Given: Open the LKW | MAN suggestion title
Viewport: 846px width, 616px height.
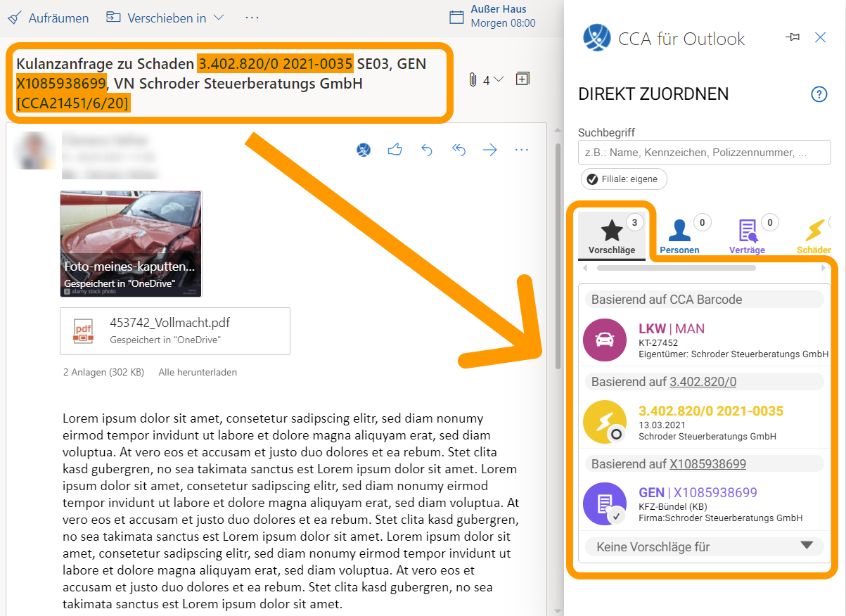Looking at the screenshot, I should tap(672, 328).
